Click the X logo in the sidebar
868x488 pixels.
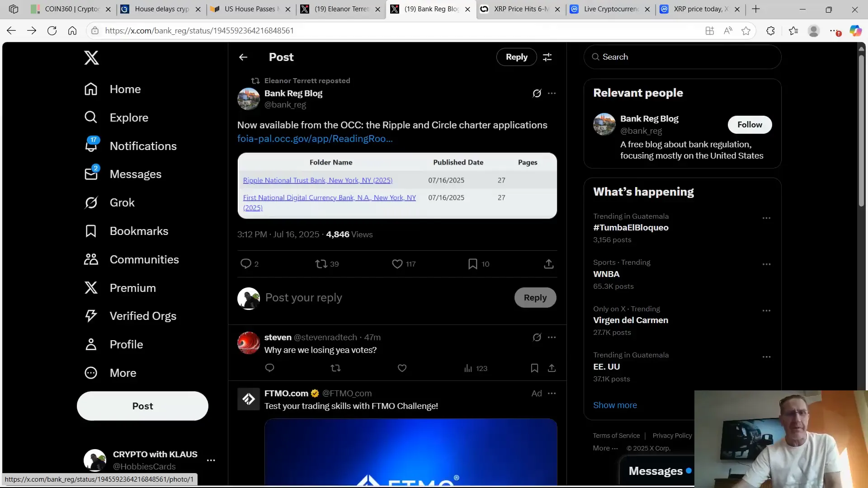click(91, 57)
